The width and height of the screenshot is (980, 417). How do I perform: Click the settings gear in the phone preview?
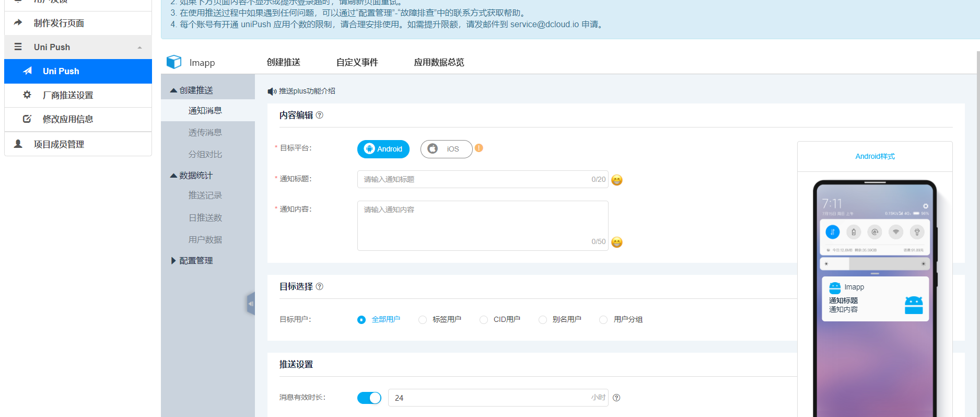click(x=926, y=206)
